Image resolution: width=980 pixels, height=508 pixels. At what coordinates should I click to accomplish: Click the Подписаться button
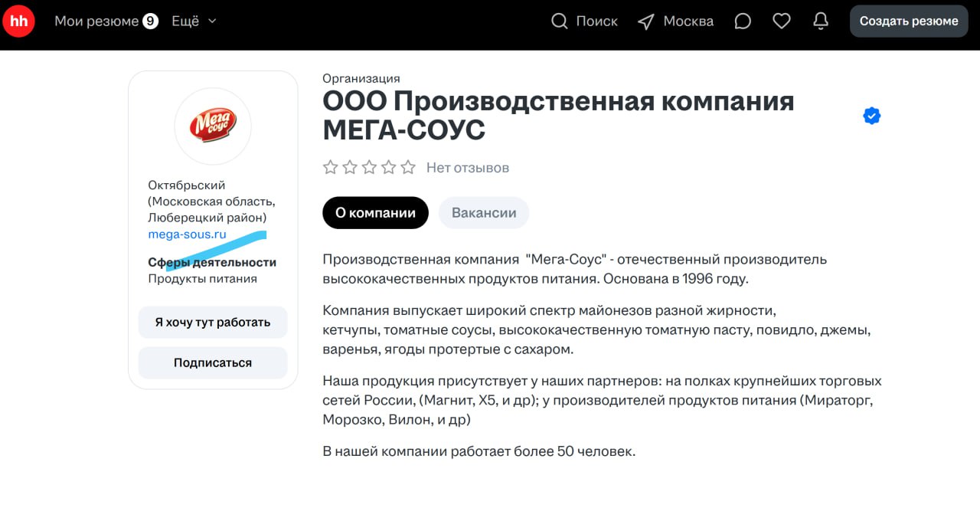pos(213,363)
